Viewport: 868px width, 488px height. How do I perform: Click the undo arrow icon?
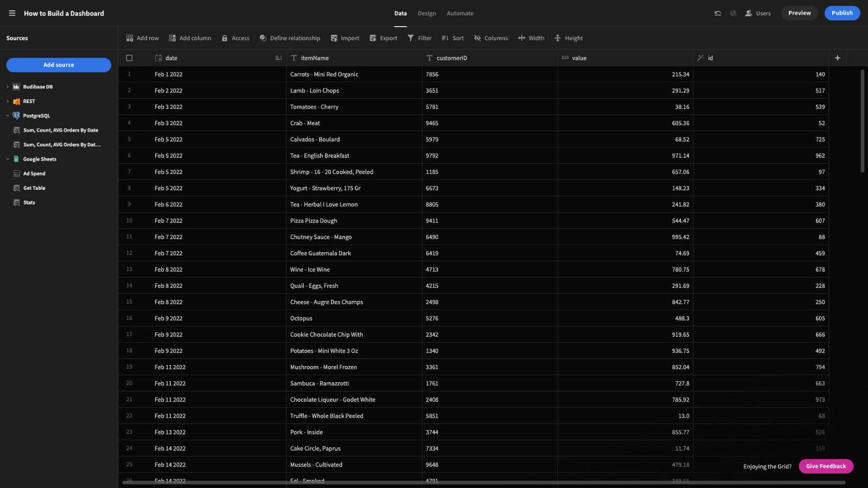coord(718,13)
